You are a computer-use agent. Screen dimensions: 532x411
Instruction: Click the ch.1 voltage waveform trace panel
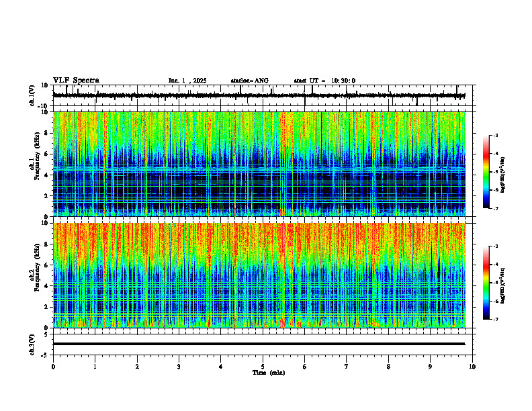(x=264, y=95)
